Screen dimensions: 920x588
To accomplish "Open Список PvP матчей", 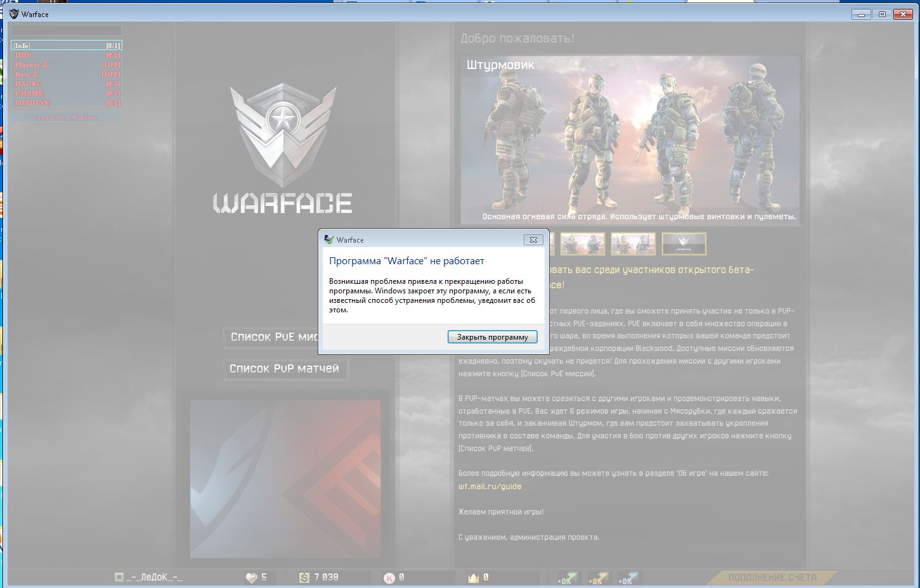I will tap(285, 369).
